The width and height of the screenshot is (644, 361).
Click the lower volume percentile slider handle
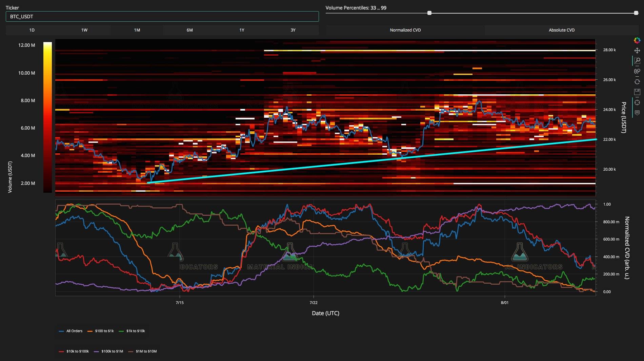[429, 13]
